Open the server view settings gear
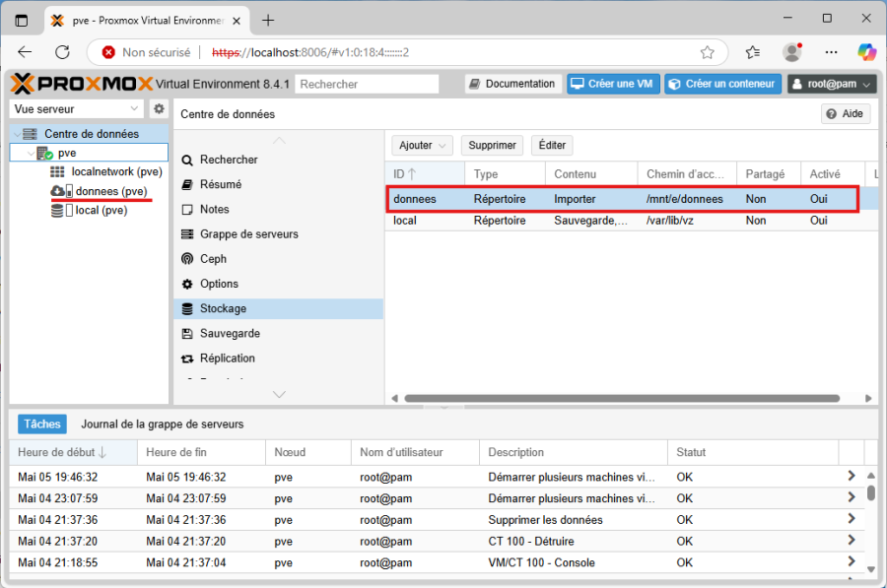The width and height of the screenshot is (887, 588). [x=159, y=108]
